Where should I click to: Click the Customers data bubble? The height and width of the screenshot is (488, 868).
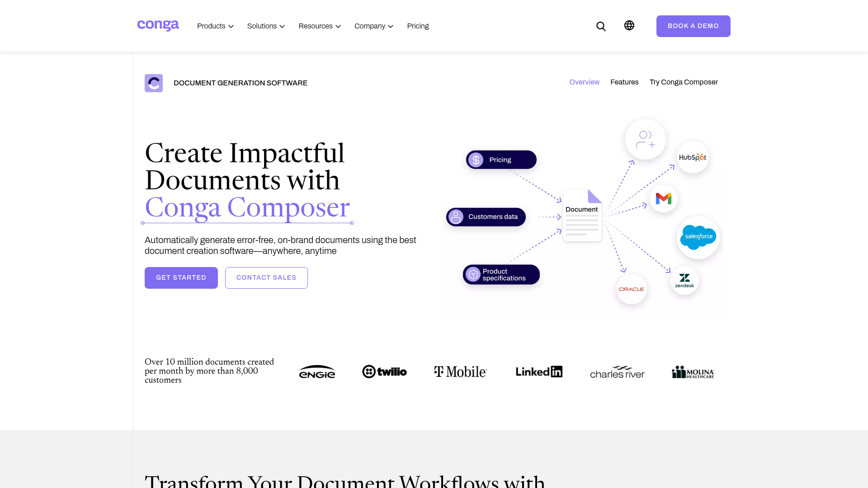[486, 216]
